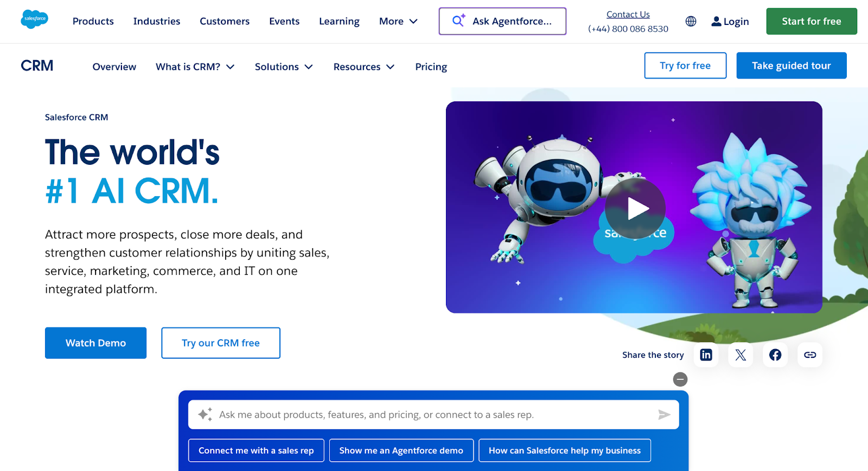
Task: Play the Salesforce video
Action: click(x=635, y=209)
